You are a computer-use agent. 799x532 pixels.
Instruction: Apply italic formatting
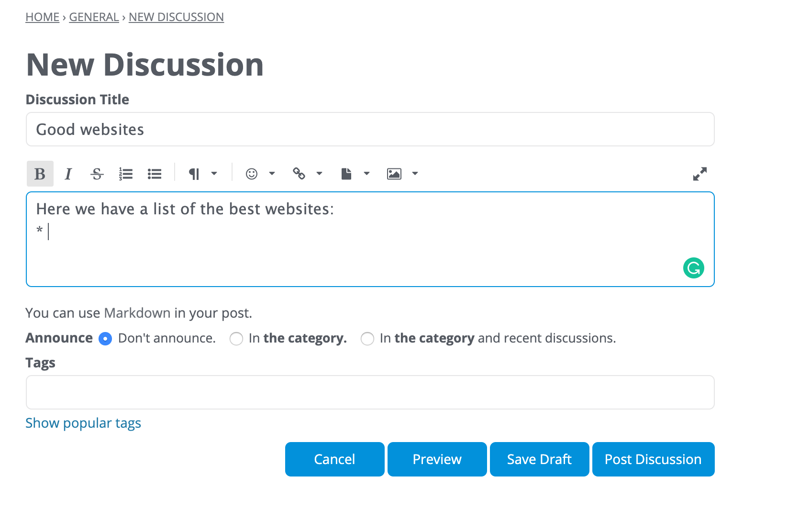[68, 174]
